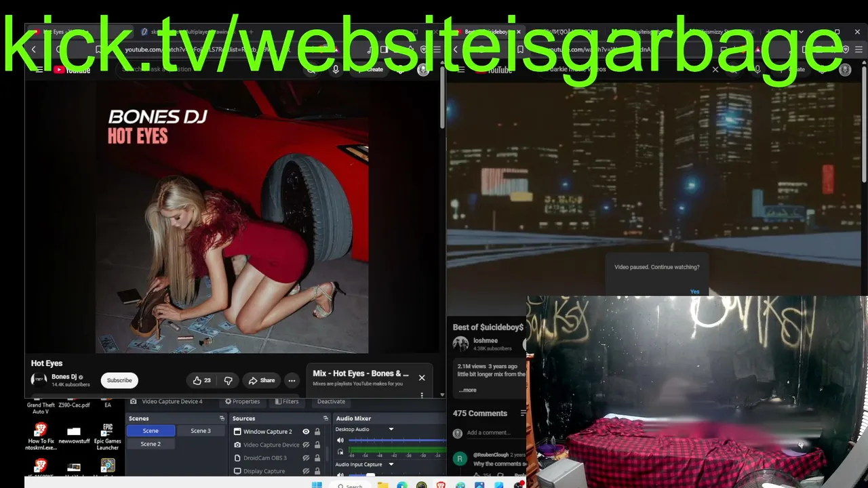This screenshot has width=868, height=488.
Task: Switch to Scene 3 in OBS
Action: (201, 431)
